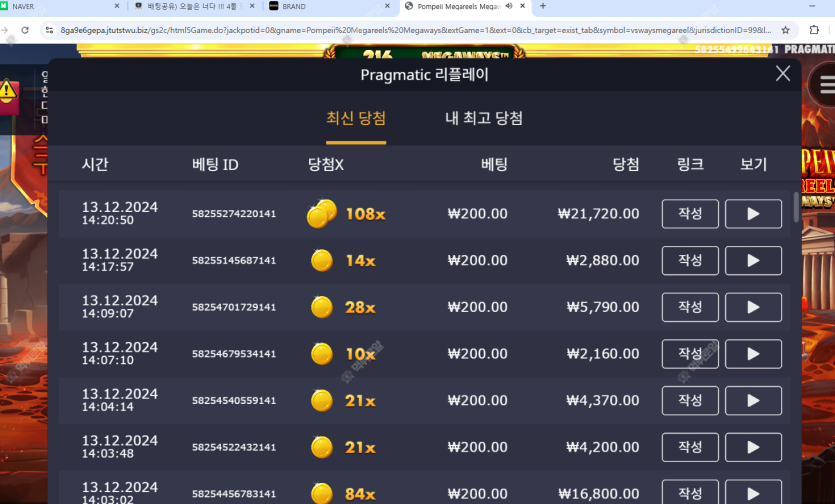
Task: Play replay for the 28x win
Action: coord(753,307)
